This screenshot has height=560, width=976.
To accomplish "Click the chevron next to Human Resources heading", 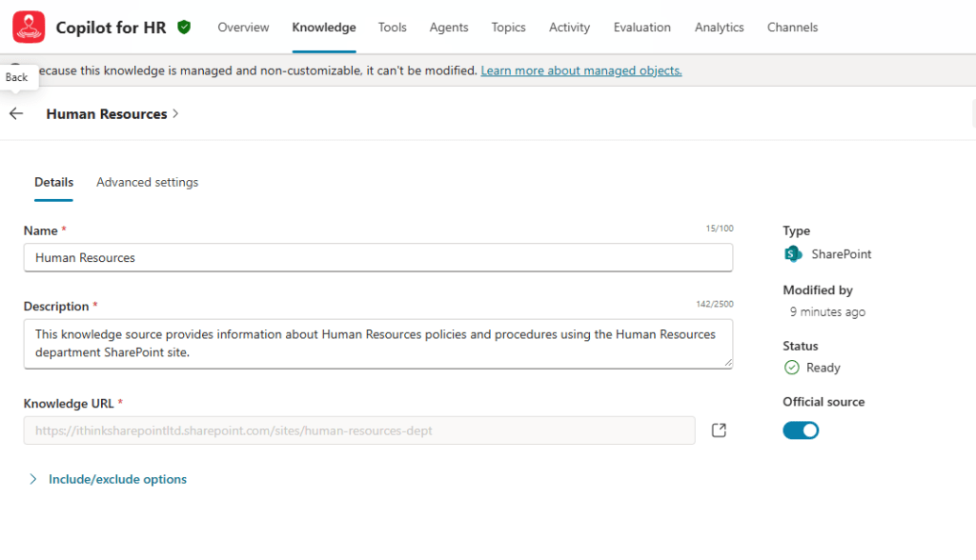I will [x=176, y=114].
